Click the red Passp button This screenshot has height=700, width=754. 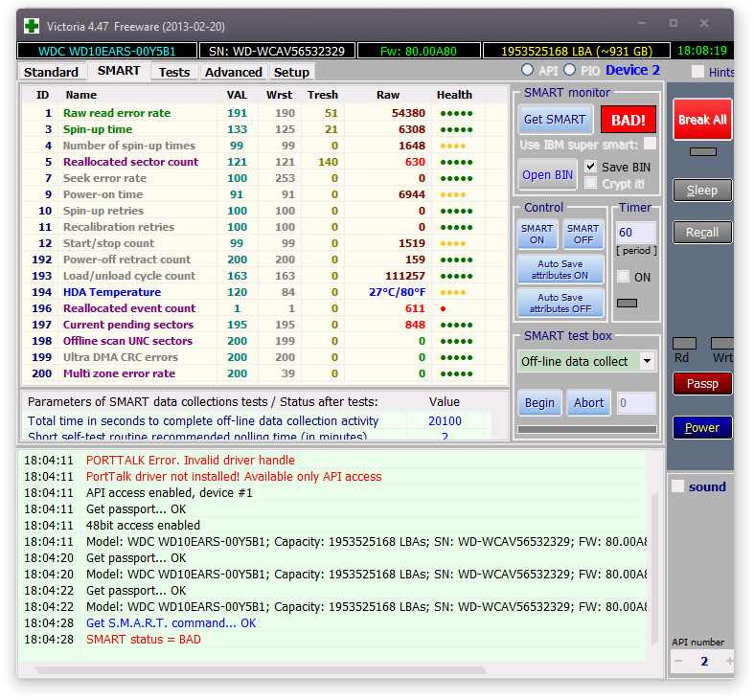702,384
